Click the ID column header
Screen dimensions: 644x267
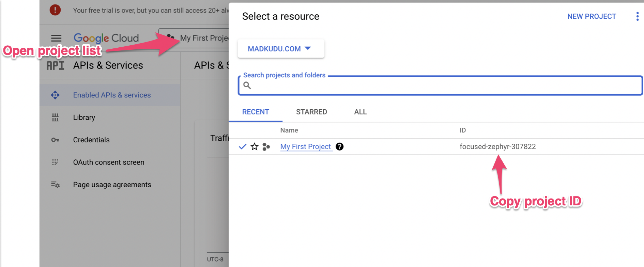click(462, 130)
